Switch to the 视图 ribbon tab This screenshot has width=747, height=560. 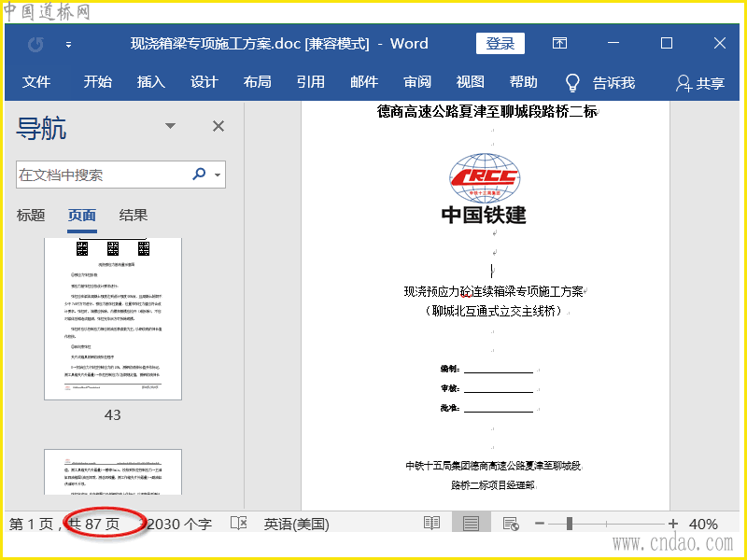[471, 82]
